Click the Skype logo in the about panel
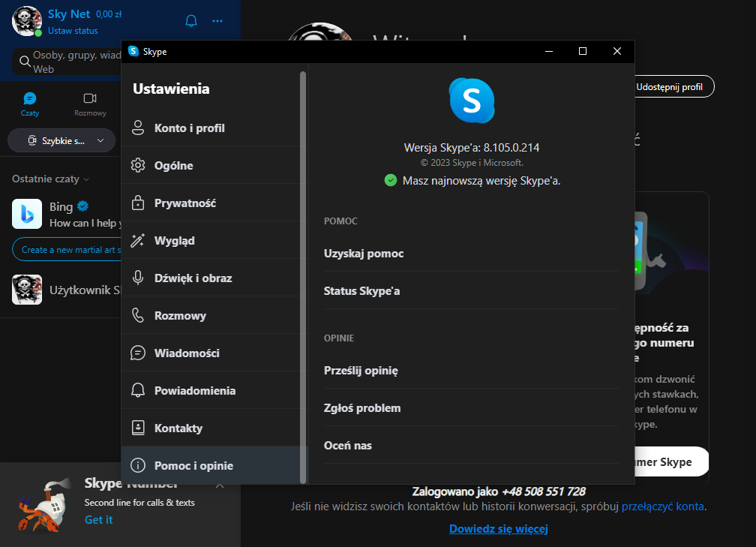This screenshot has width=756, height=547. coord(472,101)
